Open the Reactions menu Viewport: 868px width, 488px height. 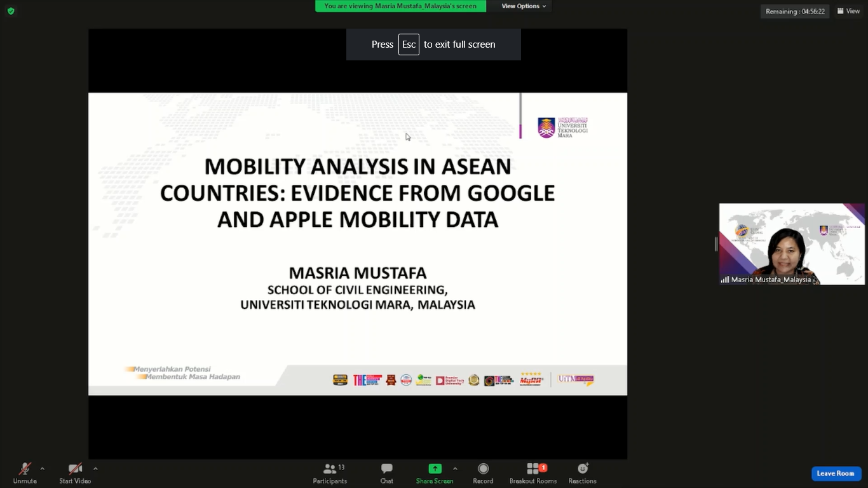(583, 473)
